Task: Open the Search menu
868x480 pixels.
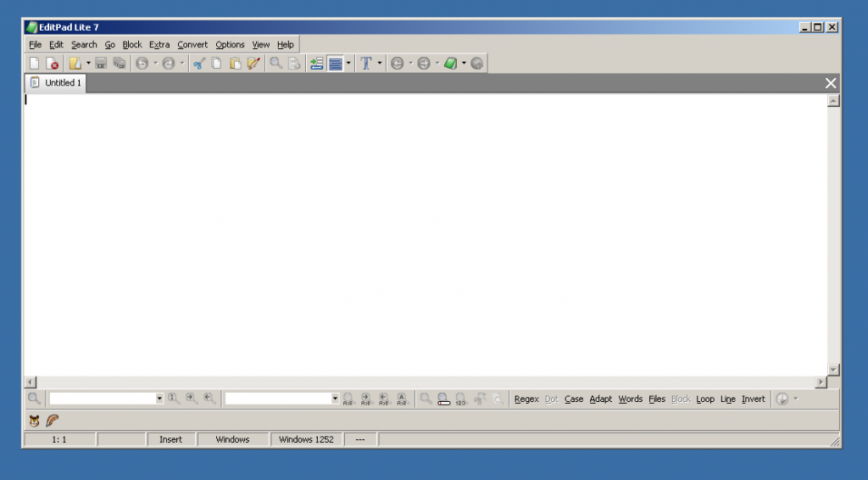Action: click(x=84, y=45)
